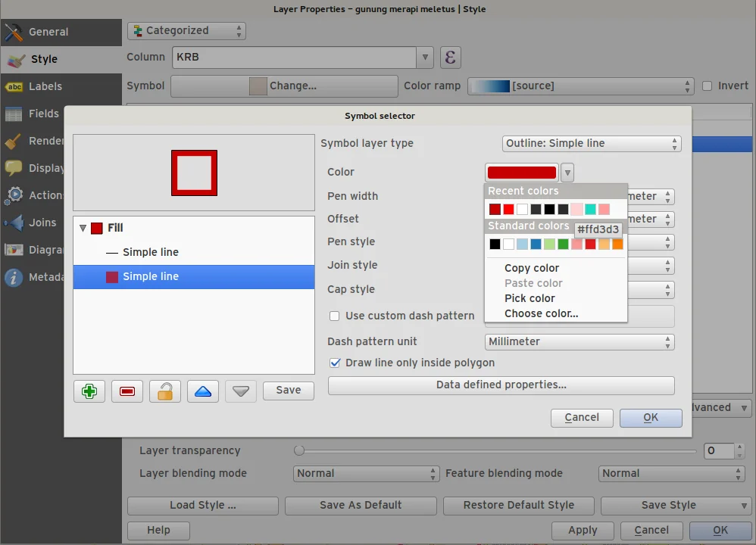Screen dimensions: 756x545
Task: Enable the Use custom dash pattern checkbox
Action: (335, 316)
